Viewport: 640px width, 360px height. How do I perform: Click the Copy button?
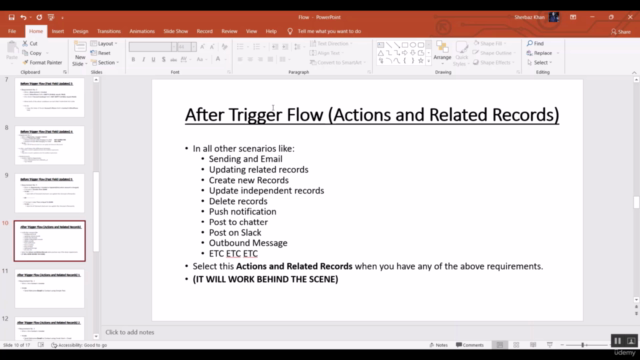[x=32, y=53]
